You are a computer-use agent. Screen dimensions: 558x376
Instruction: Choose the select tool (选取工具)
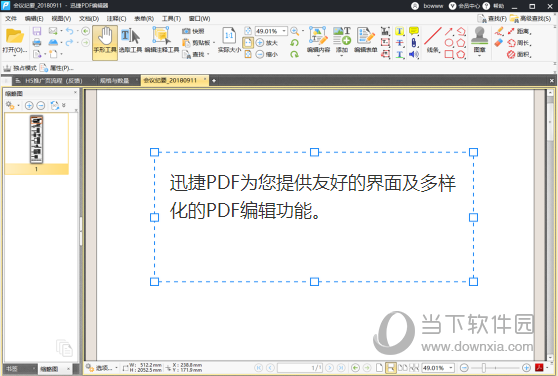(x=130, y=41)
